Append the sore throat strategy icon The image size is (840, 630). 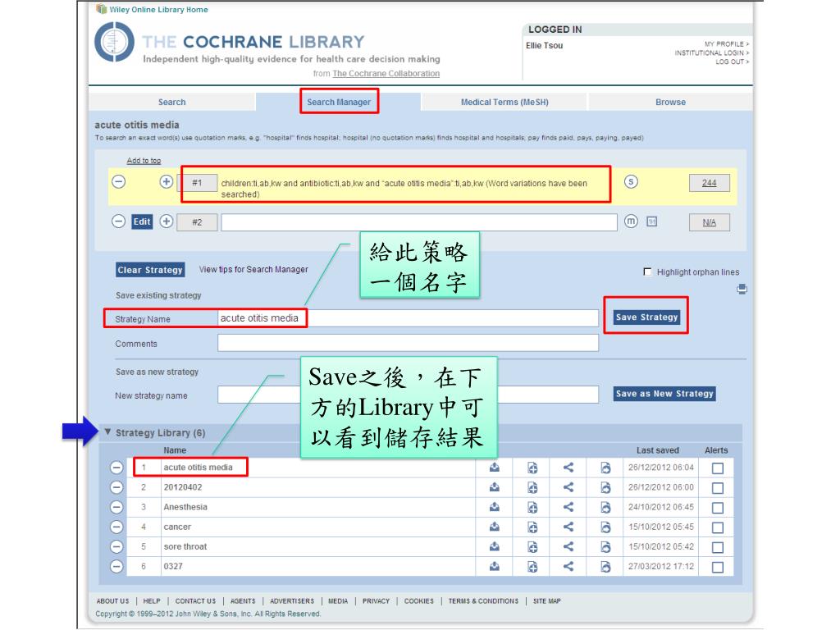[x=532, y=547]
